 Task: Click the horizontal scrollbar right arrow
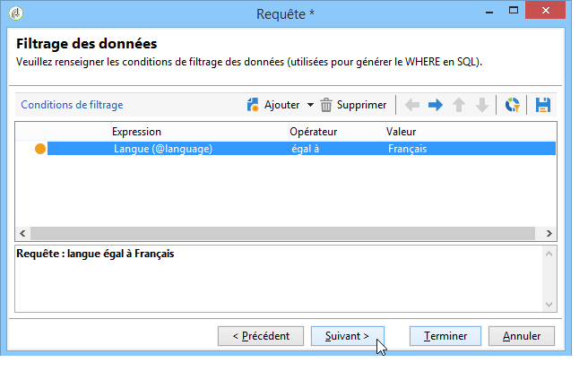click(549, 234)
